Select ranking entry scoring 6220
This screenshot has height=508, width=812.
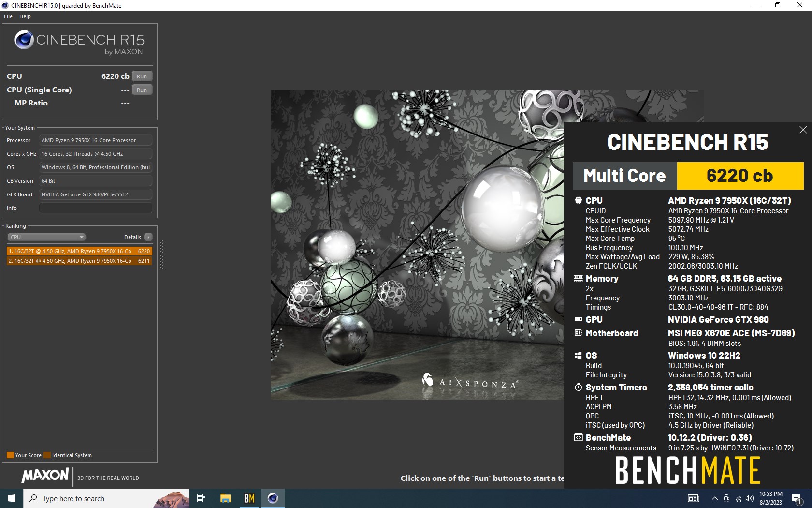[x=79, y=251]
